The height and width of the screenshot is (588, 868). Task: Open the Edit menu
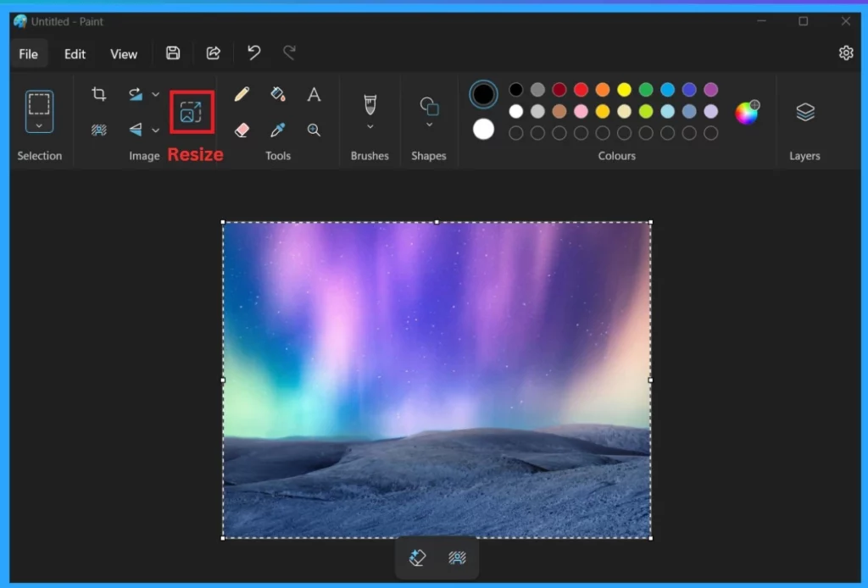click(75, 53)
